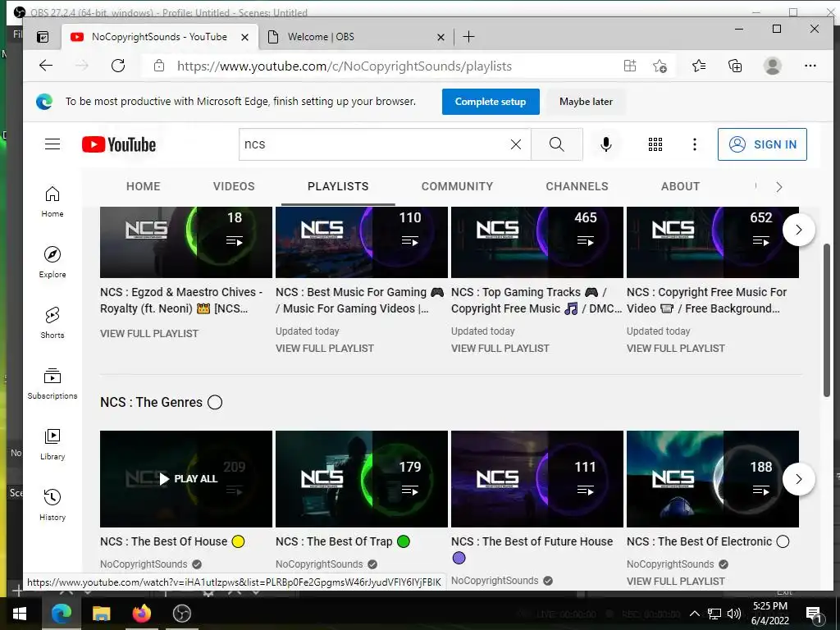Open volume control in system tray
The width and height of the screenshot is (840, 630).
[734, 614]
